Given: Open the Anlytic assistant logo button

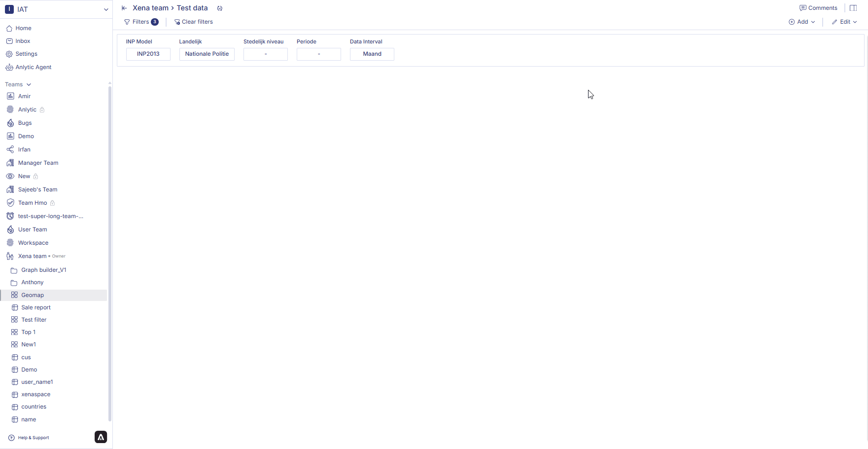Looking at the screenshot, I should point(101,437).
